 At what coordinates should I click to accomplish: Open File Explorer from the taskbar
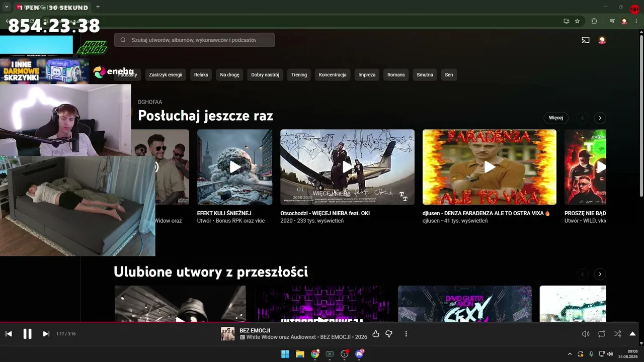300,354
